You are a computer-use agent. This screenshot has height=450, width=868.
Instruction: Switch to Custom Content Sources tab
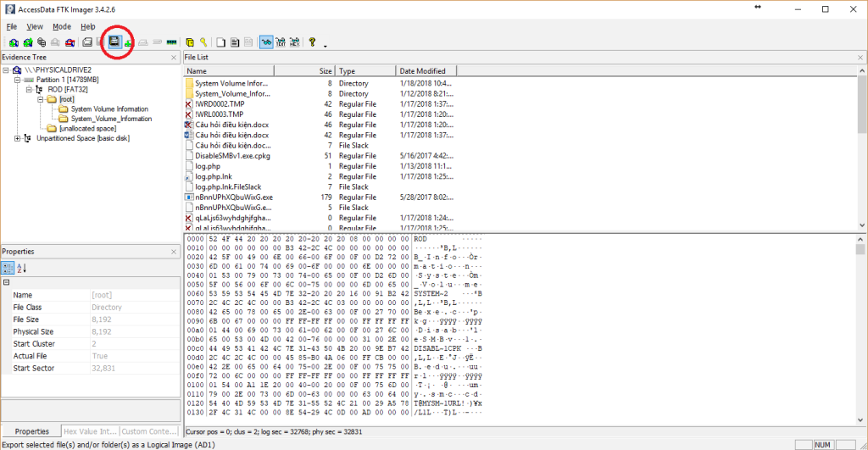click(149, 431)
